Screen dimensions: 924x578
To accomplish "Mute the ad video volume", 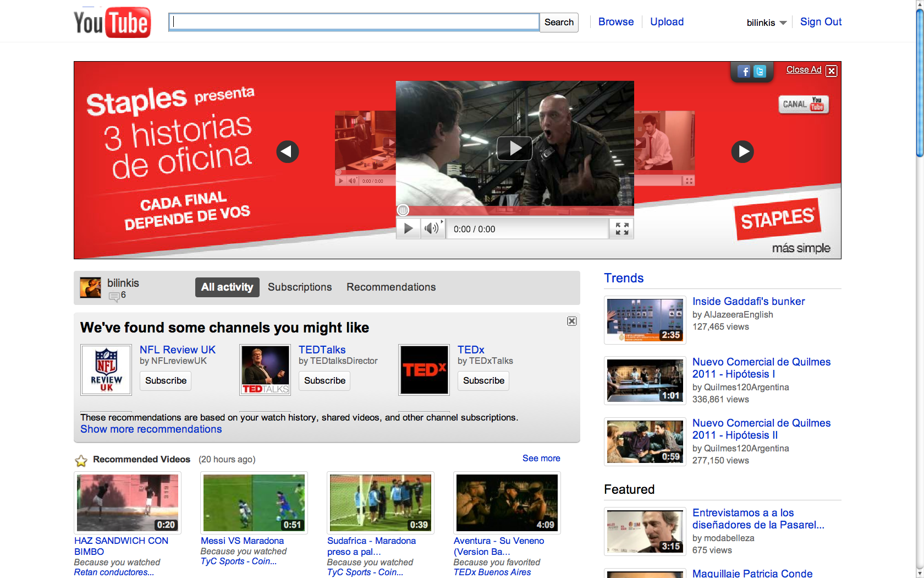I will [x=432, y=228].
